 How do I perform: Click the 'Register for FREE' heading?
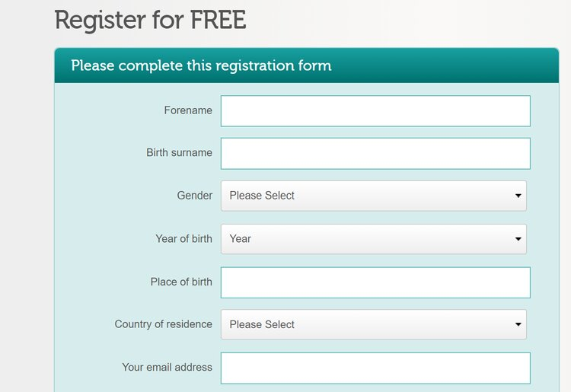click(x=151, y=21)
